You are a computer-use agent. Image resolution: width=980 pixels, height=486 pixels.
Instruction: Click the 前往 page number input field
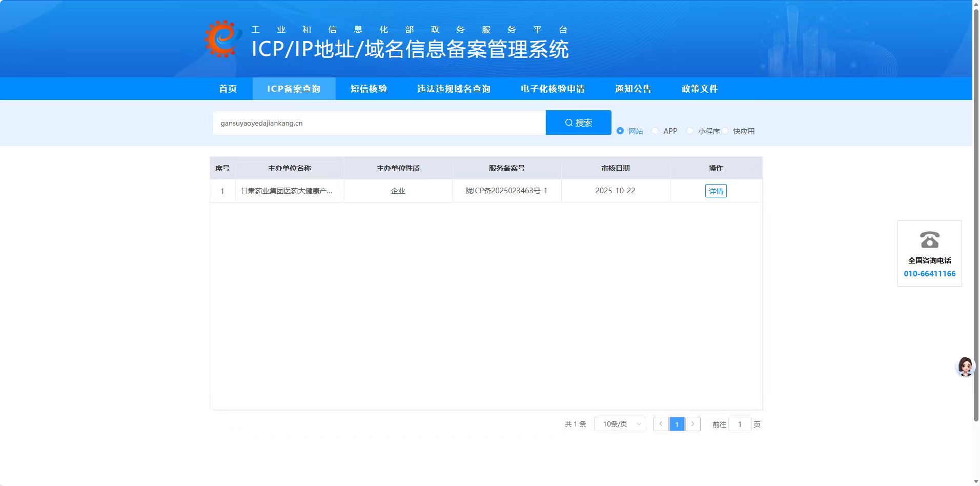(740, 424)
